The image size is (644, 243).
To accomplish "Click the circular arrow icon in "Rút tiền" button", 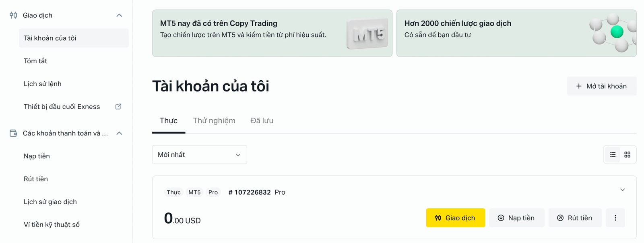I will coord(559,218).
